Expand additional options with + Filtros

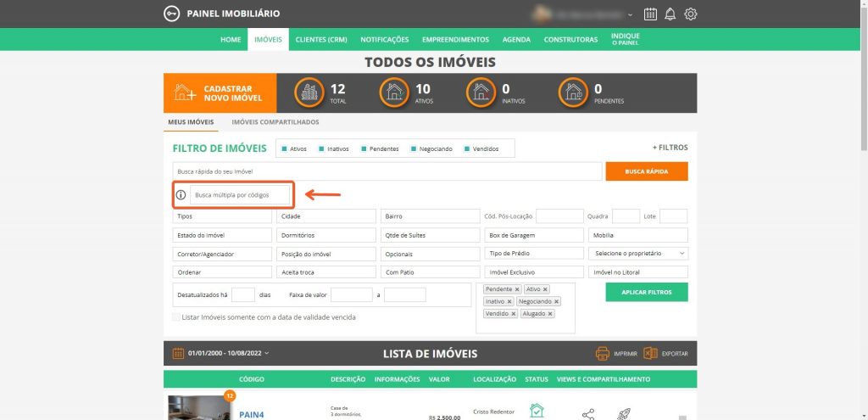point(670,148)
